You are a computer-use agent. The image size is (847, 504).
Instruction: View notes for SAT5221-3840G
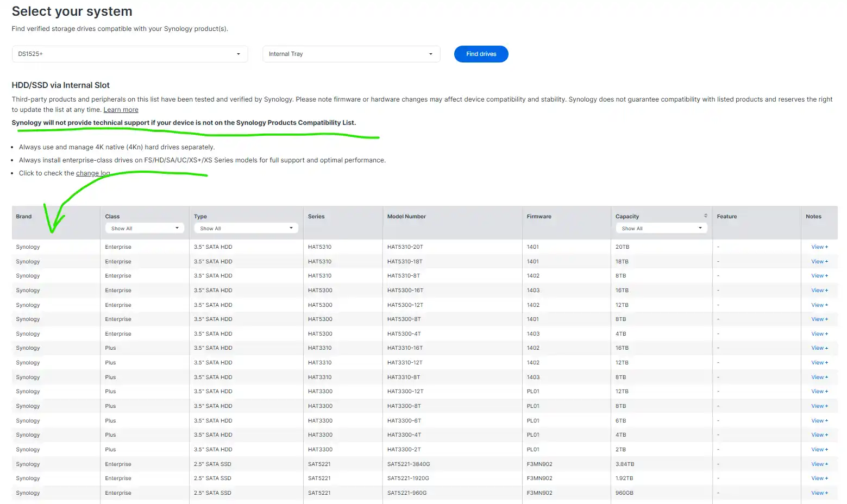(819, 464)
